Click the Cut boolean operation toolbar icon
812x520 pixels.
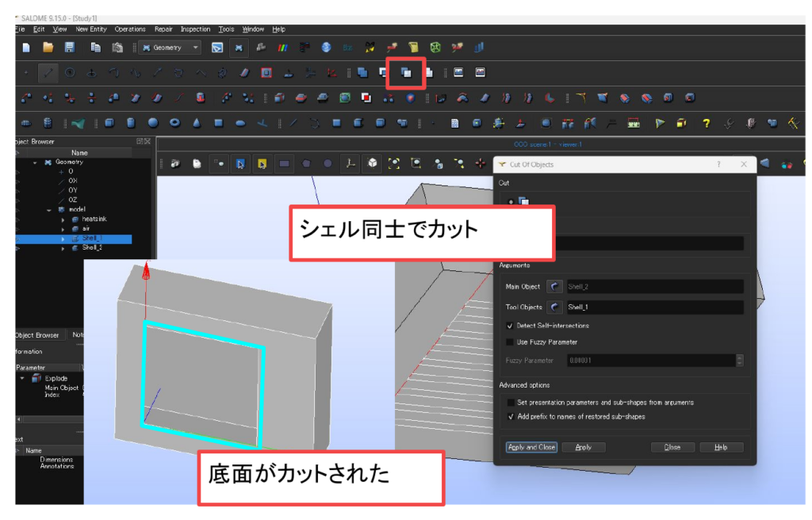coord(406,73)
